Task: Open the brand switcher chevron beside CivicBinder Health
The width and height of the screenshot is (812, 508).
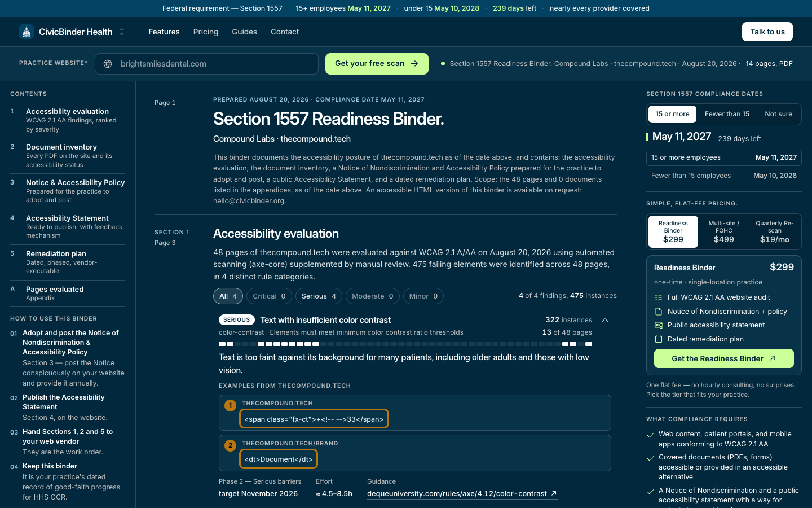Action: click(x=122, y=32)
